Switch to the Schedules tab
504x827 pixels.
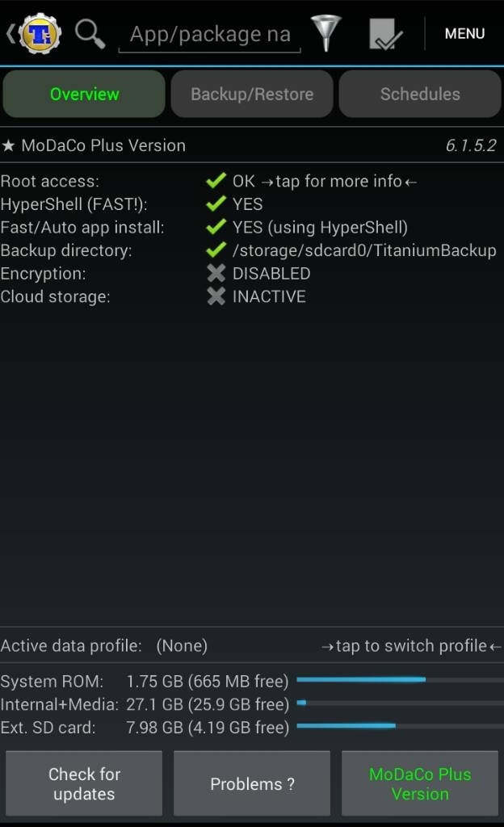click(420, 94)
